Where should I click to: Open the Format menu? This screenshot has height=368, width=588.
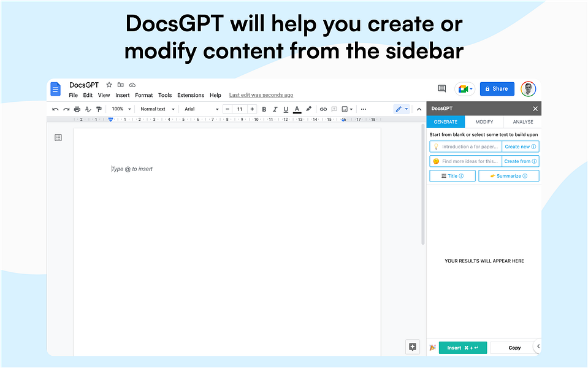[x=144, y=95]
